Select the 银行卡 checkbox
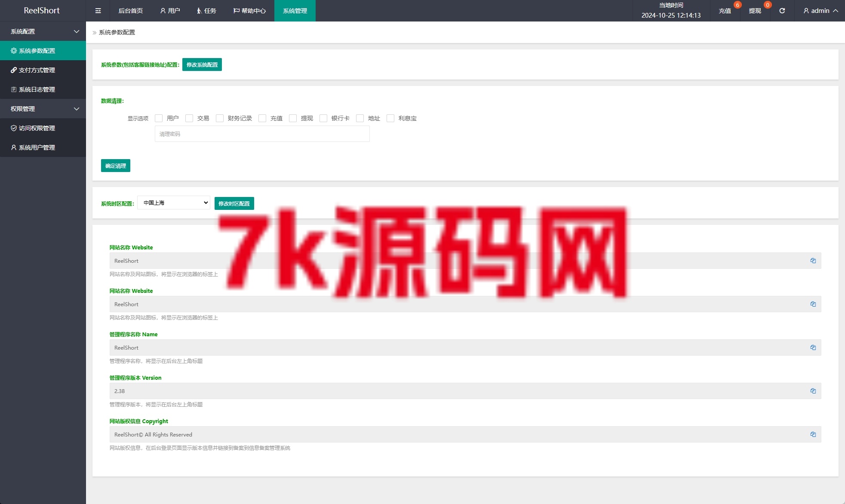The height and width of the screenshot is (504, 845). point(323,118)
